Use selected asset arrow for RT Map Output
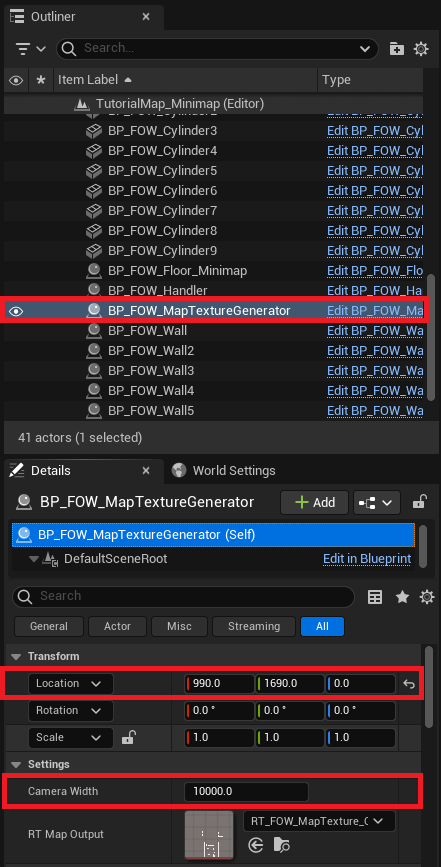The height and width of the screenshot is (867, 441). point(255,845)
